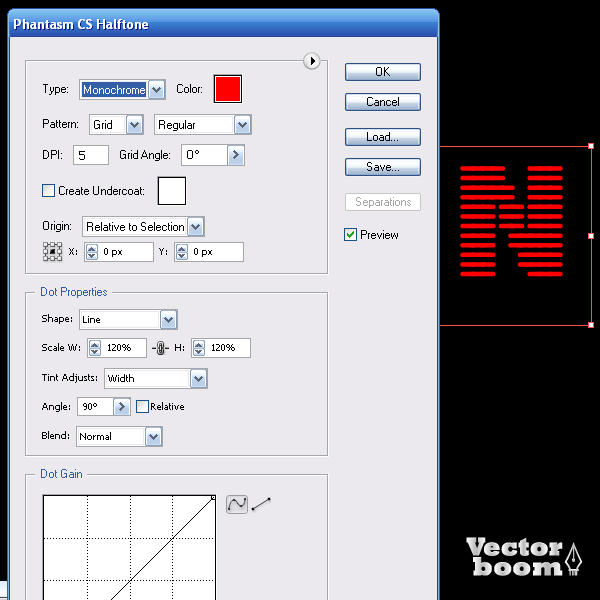Step the X offset spinner

point(92,252)
